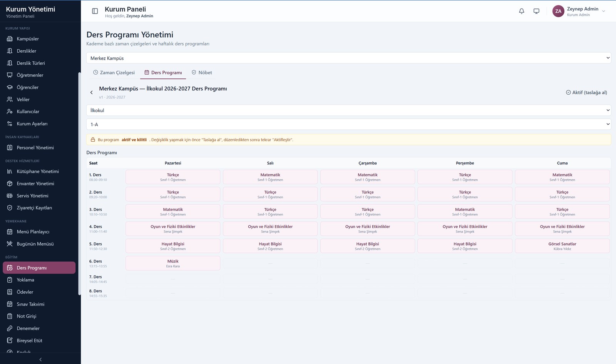
Task: Navigate to Veliler
Action: (x=39, y=99)
